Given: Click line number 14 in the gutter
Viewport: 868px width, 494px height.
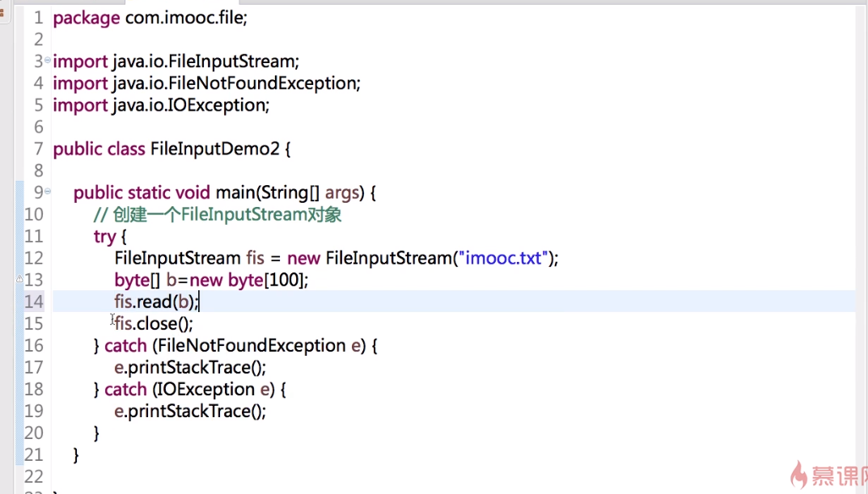Looking at the screenshot, I should pos(33,302).
